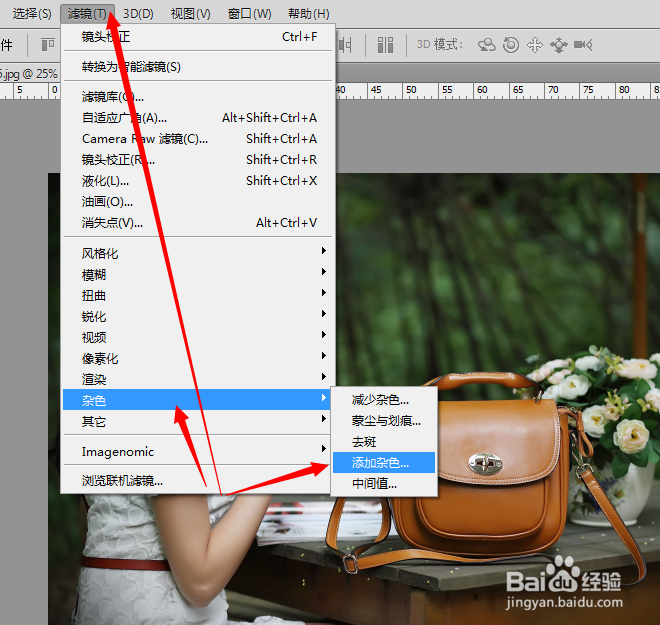
Task: Open the 帮助(H) menu
Action: pos(309,13)
